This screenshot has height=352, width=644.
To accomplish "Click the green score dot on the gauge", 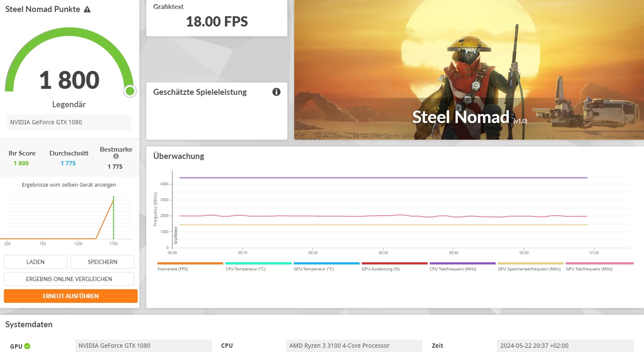I will (130, 91).
